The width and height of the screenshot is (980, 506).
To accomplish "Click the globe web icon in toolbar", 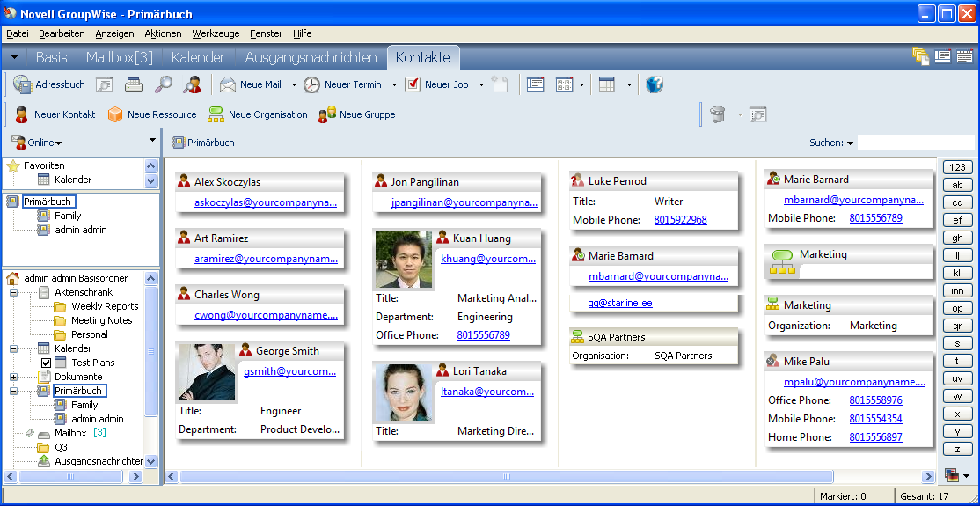I will (655, 84).
